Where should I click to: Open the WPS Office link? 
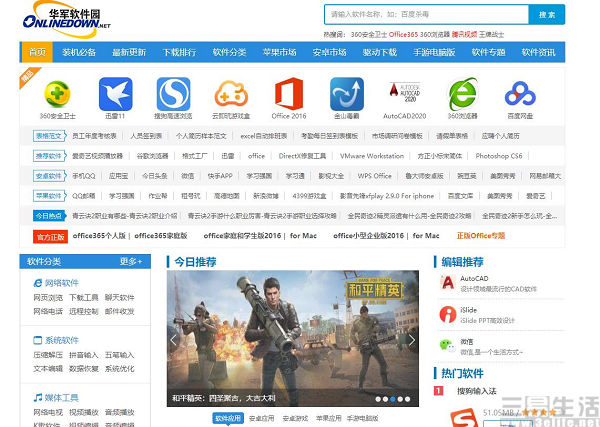coord(375,176)
